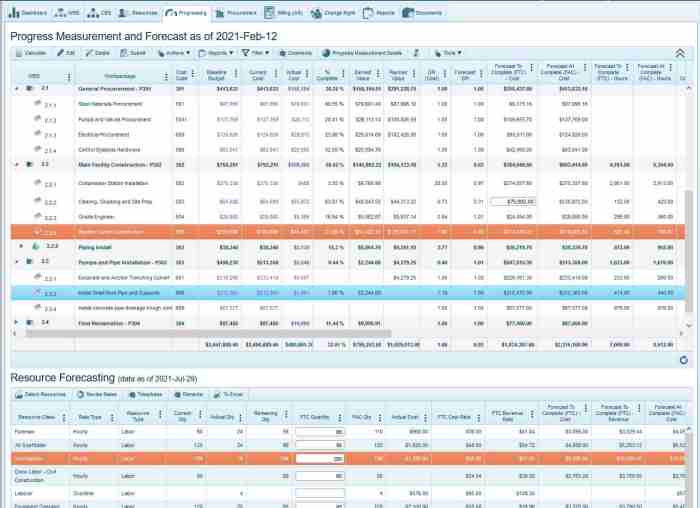Open the Filter dropdown
The width and height of the screenshot is (700, 508).
coord(256,53)
